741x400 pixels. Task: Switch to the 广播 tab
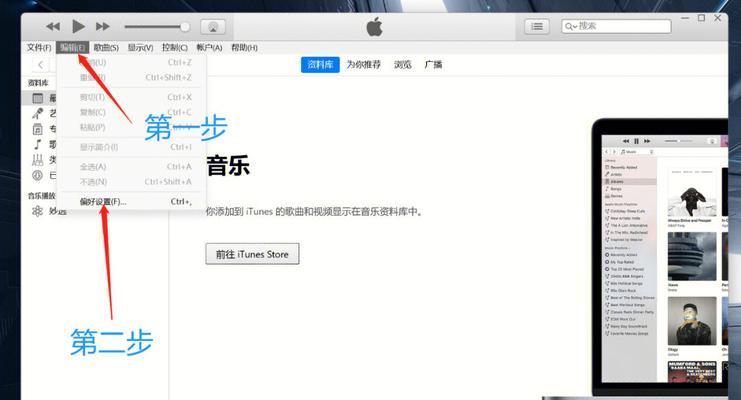coord(433,64)
